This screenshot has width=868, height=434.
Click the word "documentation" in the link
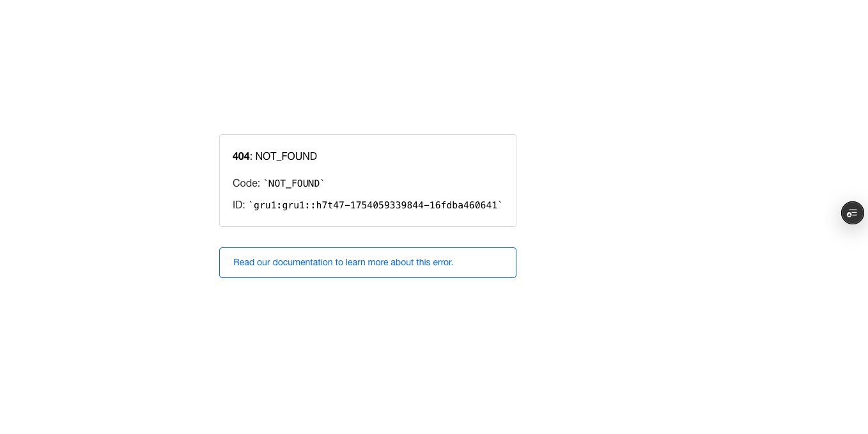click(x=302, y=262)
